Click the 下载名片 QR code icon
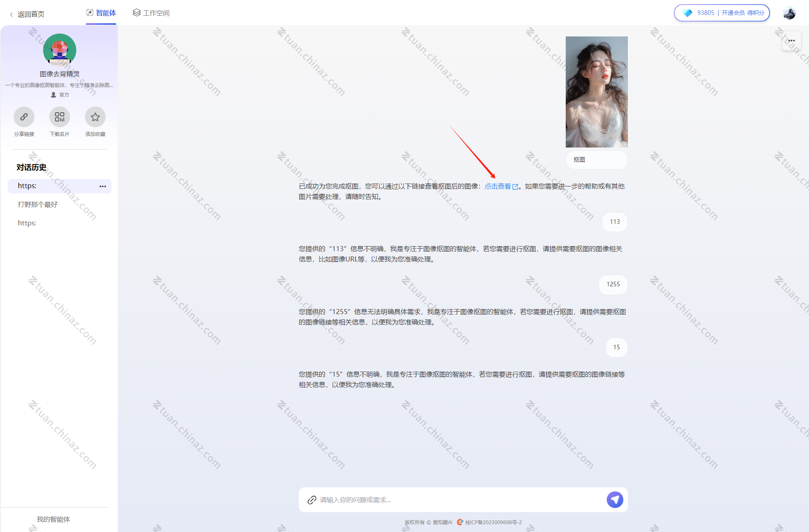Viewport: 809px width, 532px height. pyautogui.click(x=60, y=117)
